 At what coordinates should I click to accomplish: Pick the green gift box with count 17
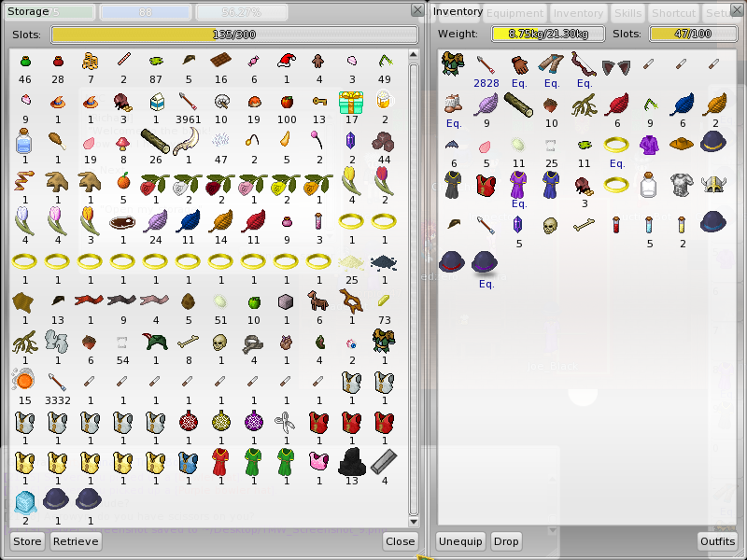click(x=352, y=102)
